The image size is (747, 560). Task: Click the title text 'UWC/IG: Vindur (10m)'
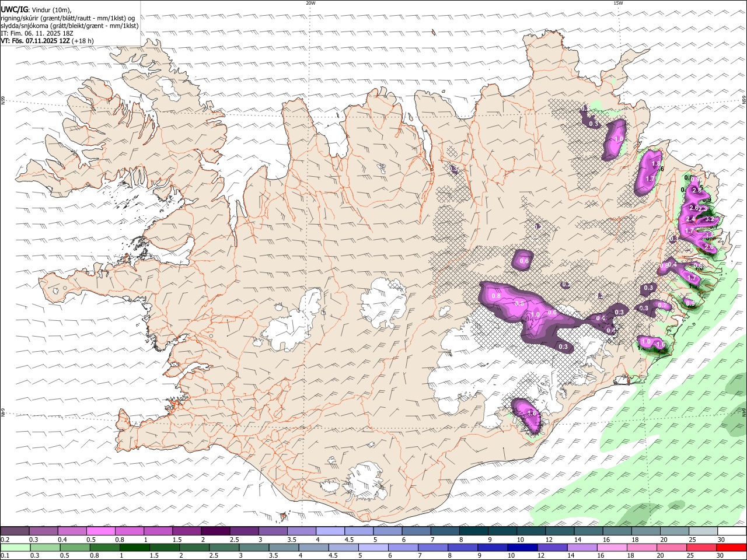36,9
